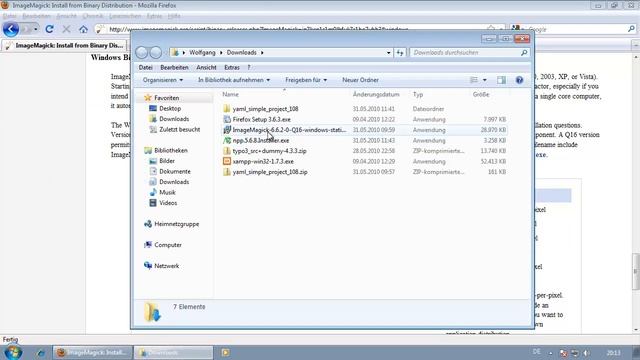640x360 pixels.
Task: Select Computer in navigation pane
Action: pos(168,245)
